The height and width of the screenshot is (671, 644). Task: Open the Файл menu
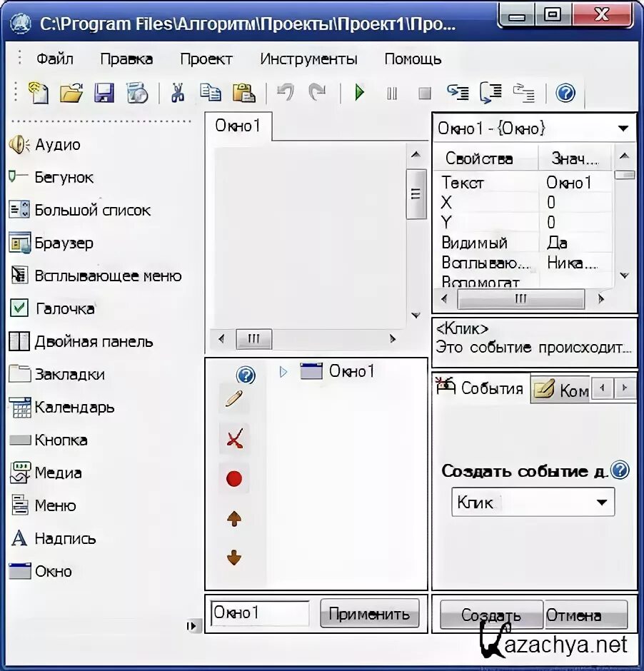(x=55, y=59)
